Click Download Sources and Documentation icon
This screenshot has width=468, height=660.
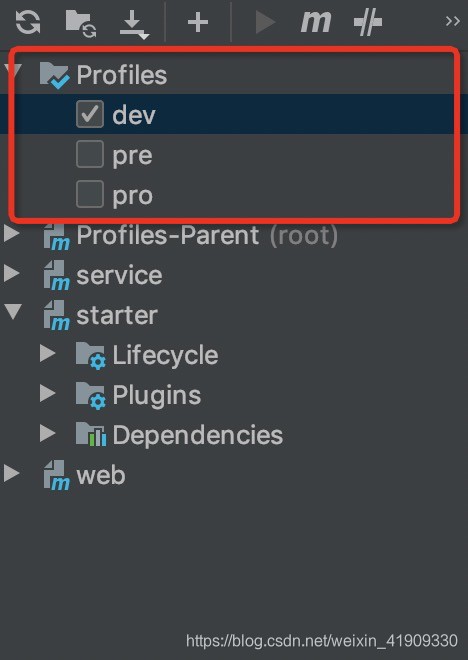click(x=134, y=24)
